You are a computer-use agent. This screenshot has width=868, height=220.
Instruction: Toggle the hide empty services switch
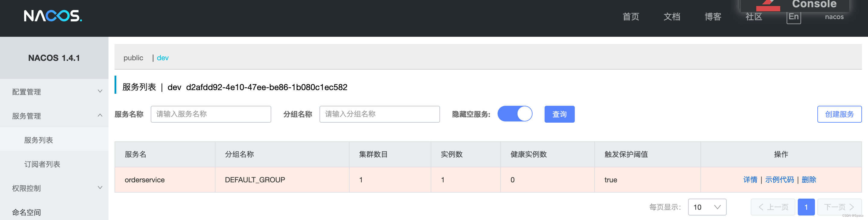(514, 114)
